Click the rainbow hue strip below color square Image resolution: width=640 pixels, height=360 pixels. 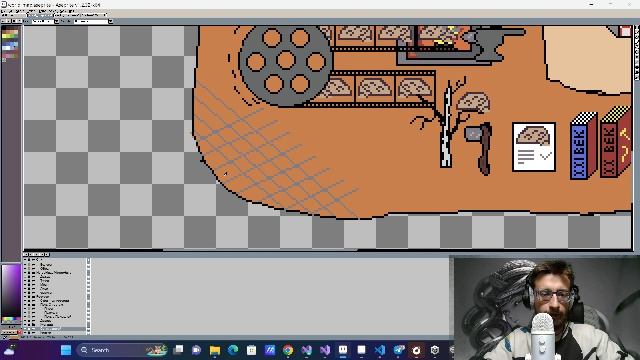click(x=11, y=319)
